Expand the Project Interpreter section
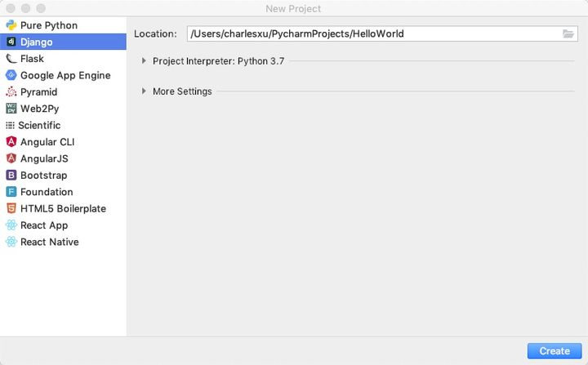Screen dimensions: 588x365 (144, 60)
